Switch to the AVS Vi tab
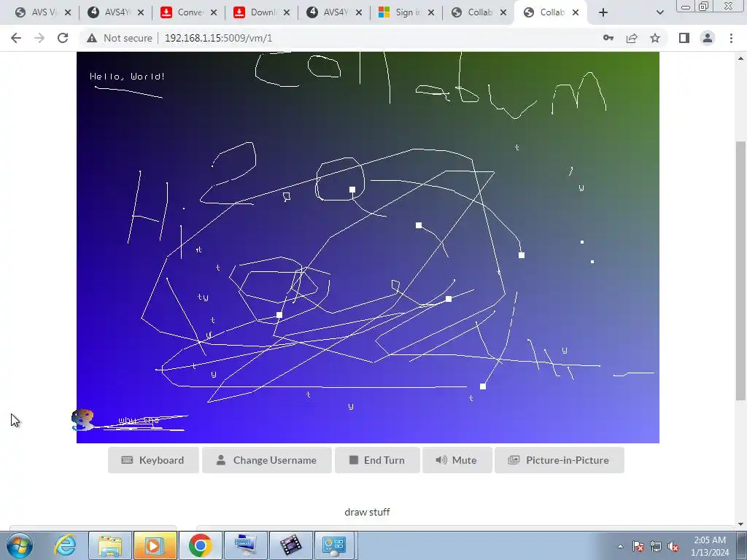This screenshot has width=747, height=560. click(42, 13)
